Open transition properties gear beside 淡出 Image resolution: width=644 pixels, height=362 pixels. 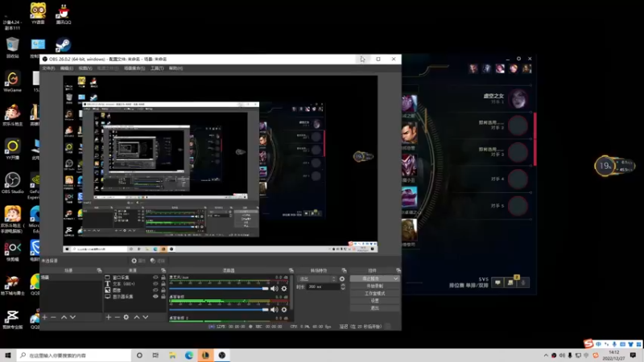click(342, 278)
